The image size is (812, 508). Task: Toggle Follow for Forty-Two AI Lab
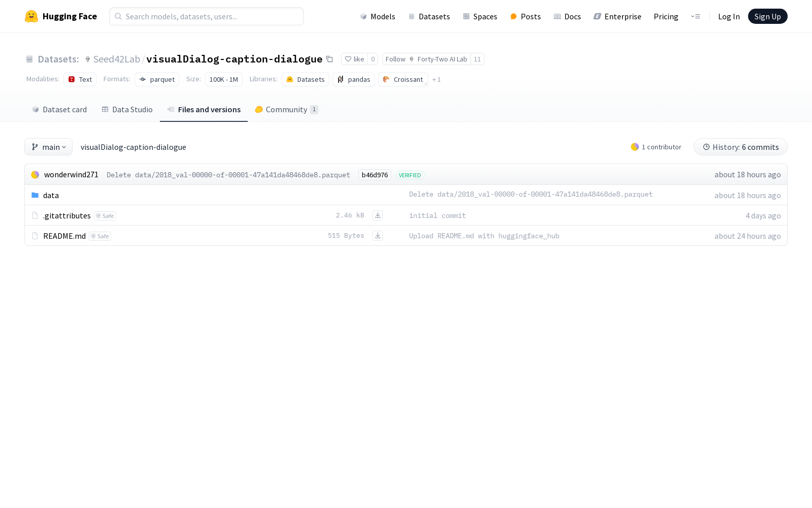click(395, 59)
